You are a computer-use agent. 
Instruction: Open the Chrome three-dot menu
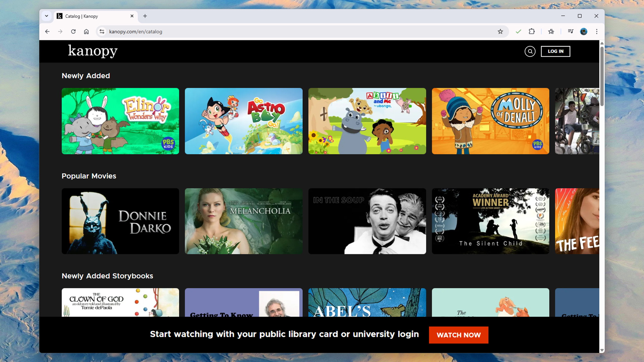(597, 32)
